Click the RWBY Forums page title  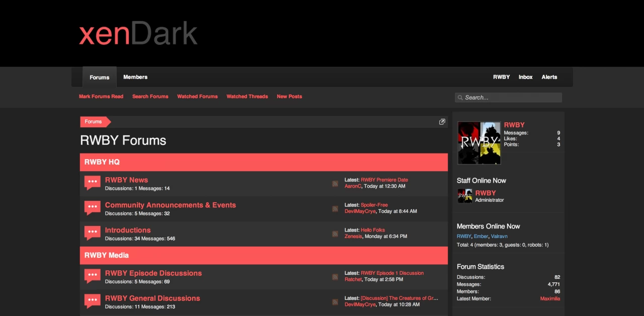tap(123, 140)
